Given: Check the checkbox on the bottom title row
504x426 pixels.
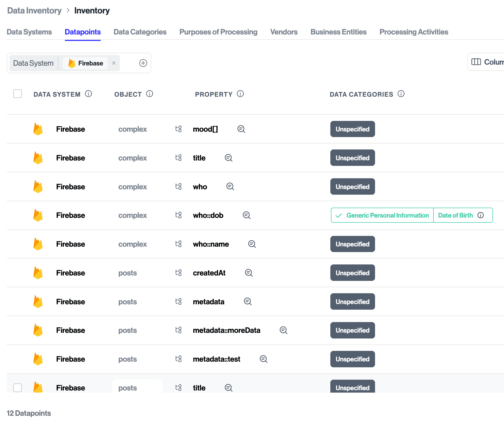Looking at the screenshot, I should point(17,388).
